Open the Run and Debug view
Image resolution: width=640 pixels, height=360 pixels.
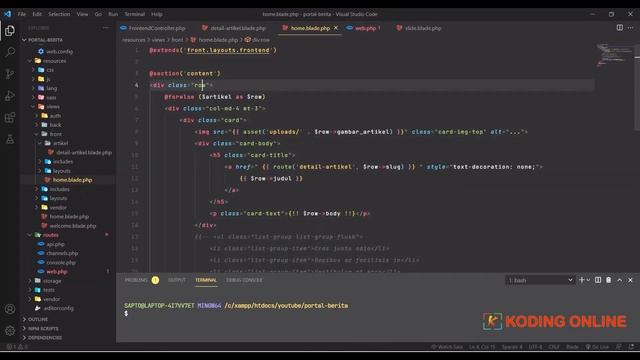pos(10,96)
